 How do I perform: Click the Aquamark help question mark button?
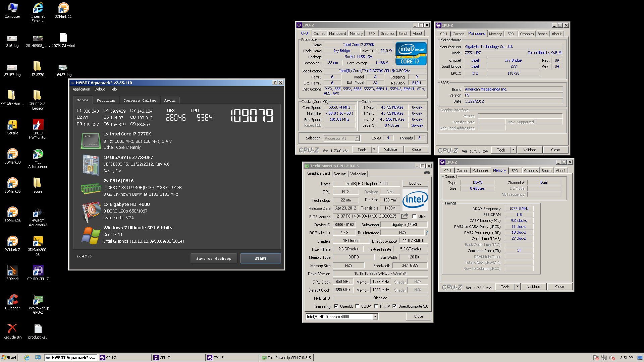pyautogui.click(x=275, y=82)
